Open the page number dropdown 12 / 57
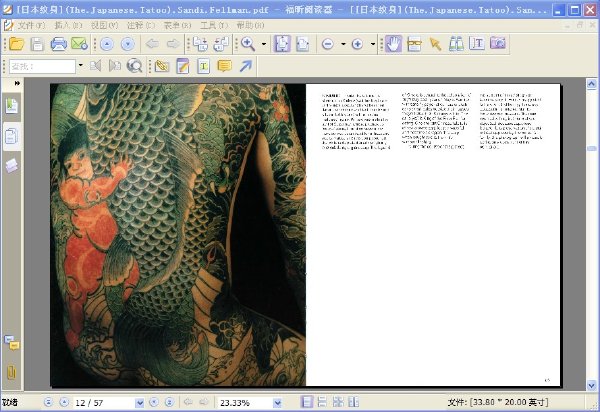600x412 pixels. 140,402
